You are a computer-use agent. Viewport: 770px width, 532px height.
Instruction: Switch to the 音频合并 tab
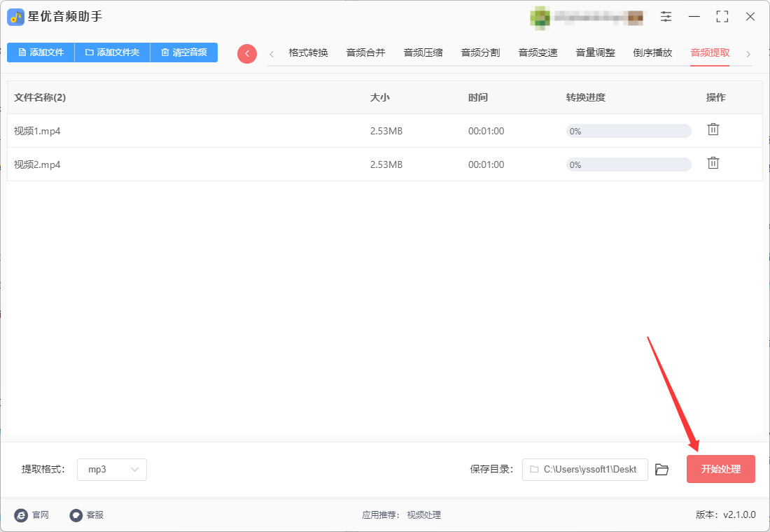pyautogui.click(x=366, y=52)
